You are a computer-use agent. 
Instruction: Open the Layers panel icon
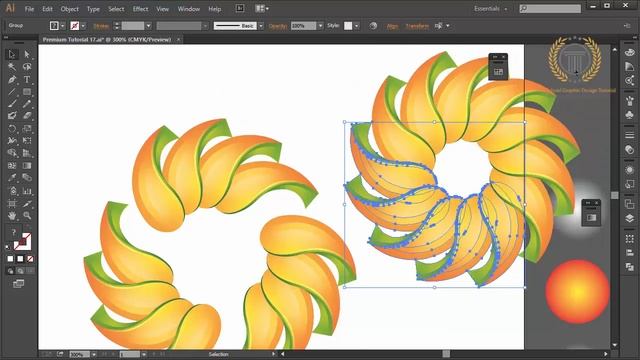[629, 218]
